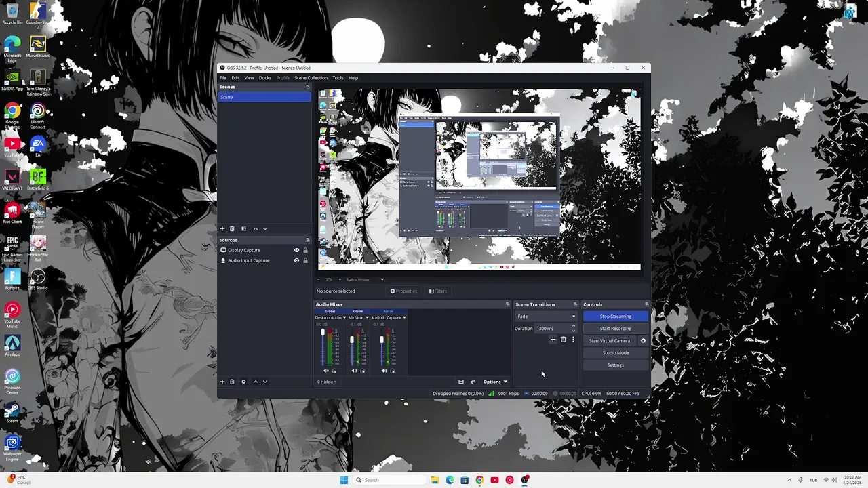This screenshot has width=868, height=488.
Task: Mute the Desktop Audio channel
Action: 326,371
